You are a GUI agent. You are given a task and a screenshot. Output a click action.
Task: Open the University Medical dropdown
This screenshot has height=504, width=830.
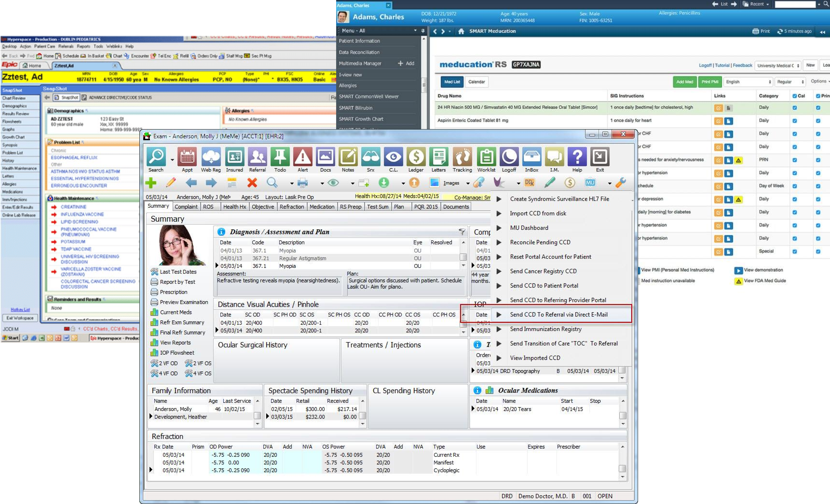[x=777, y=66]
